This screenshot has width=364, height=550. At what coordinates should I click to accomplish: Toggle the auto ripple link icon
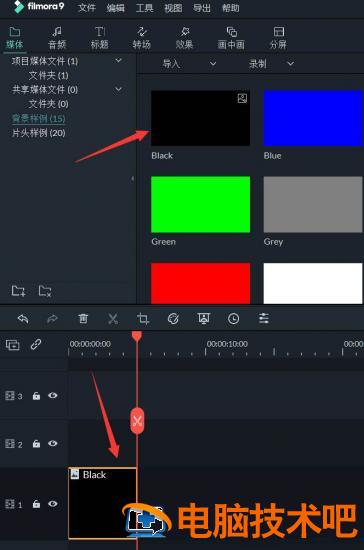coord(36,344)
